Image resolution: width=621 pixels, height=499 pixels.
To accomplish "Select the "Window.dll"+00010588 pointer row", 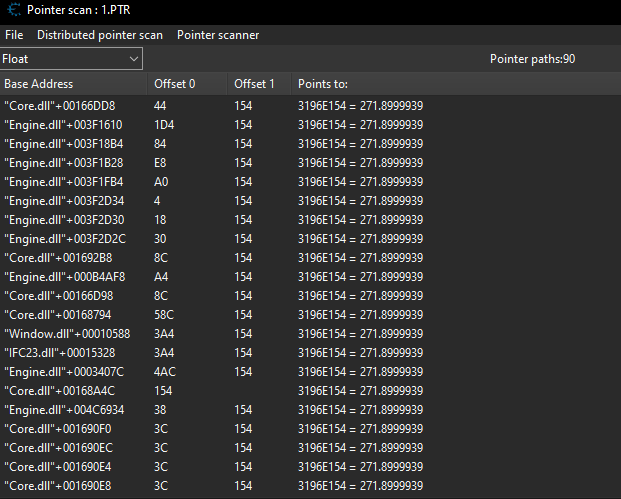I will pyautogui.click(x=66, y=333).
